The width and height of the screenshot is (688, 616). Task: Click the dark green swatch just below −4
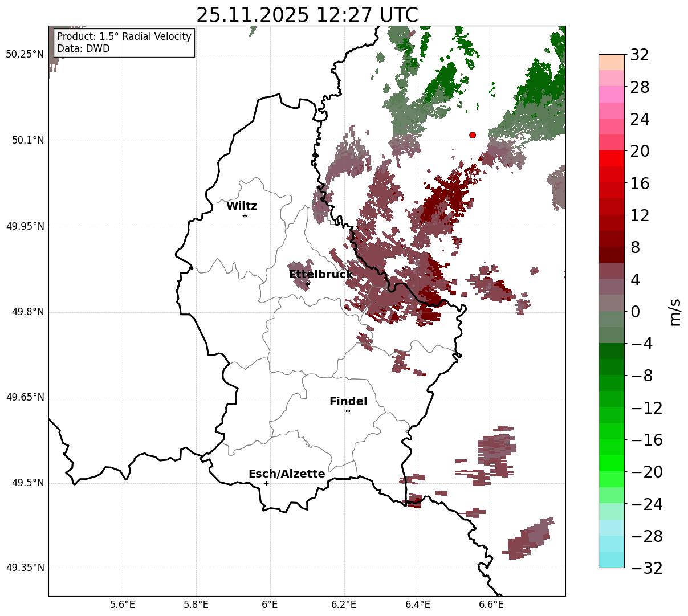[x=612, y=351]
